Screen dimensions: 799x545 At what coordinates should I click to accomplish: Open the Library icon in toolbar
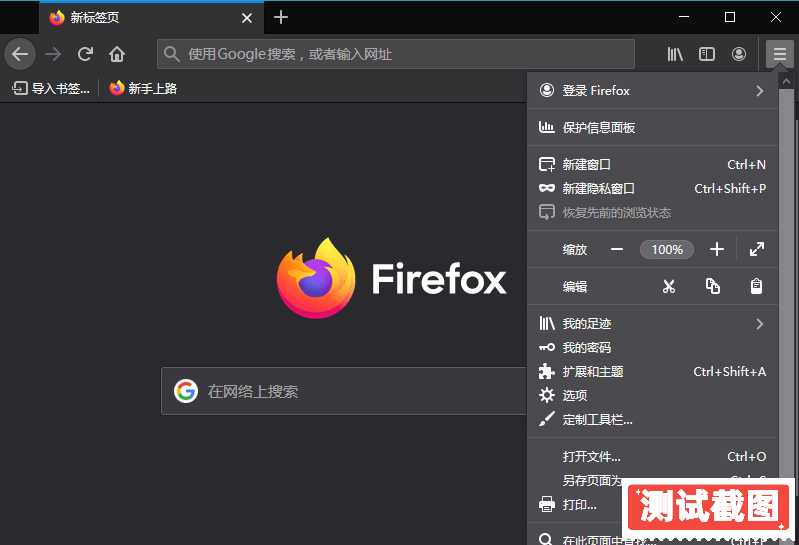(x=675, y=54)
